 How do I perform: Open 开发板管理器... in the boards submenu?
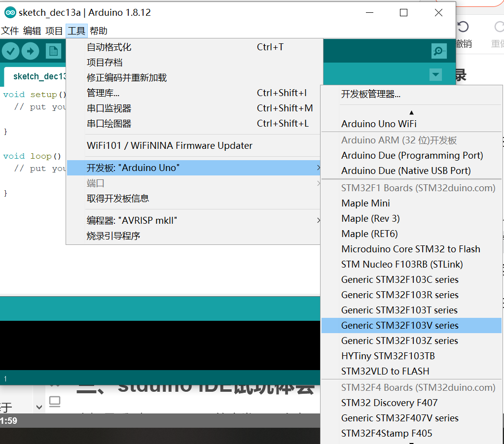411,94
